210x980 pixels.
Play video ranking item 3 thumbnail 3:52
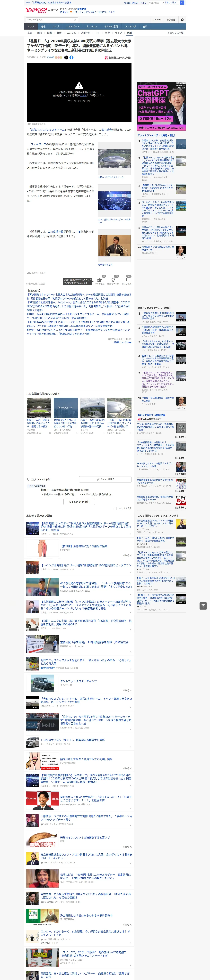pyautogui.click(x=181, y=345)
